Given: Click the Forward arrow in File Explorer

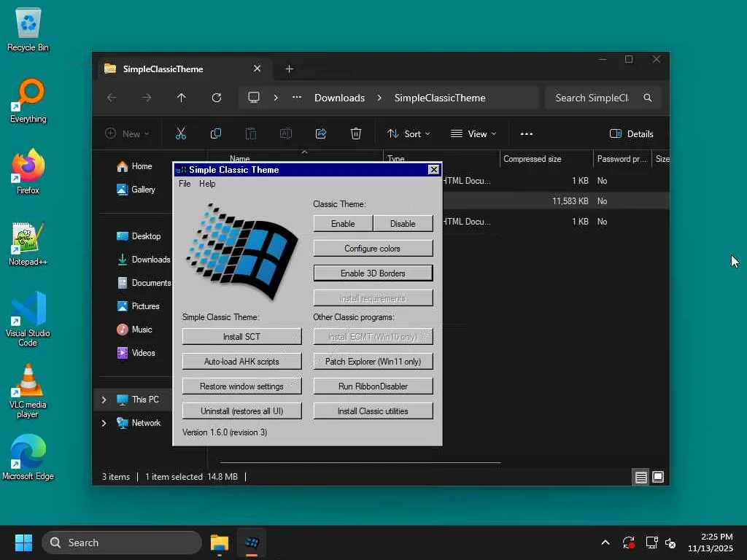Looking at the screenshot, I should tap(146, 98).
